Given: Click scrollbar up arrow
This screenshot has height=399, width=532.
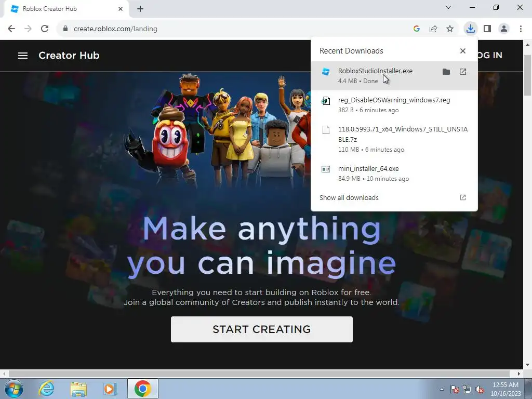Looking at the screenshot, I should pos(528,45).
